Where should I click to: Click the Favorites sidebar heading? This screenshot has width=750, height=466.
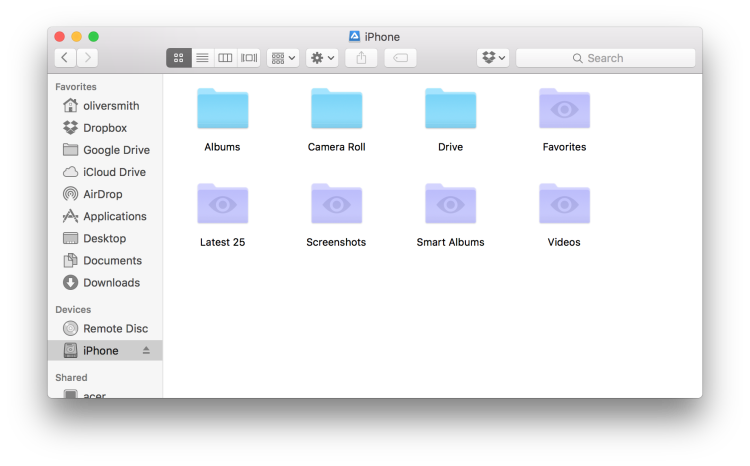coord(76,87)
